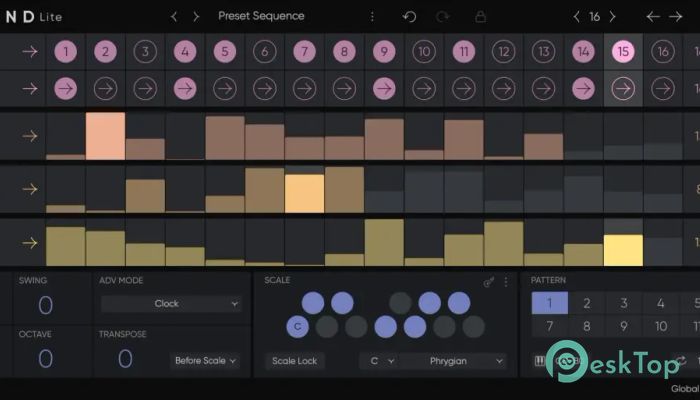Go to the next preset
The height and width of the screenshot is (400, 700).
pos(196,17)
